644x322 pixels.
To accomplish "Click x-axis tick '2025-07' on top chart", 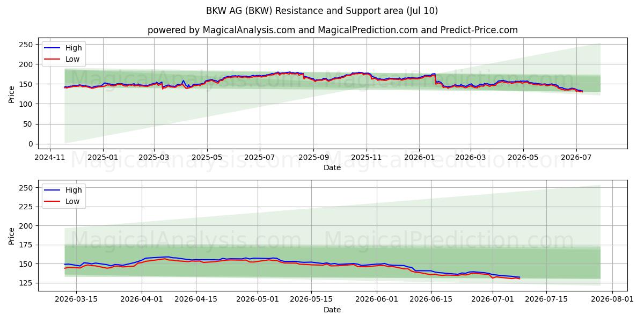I will tap(260, 157).
